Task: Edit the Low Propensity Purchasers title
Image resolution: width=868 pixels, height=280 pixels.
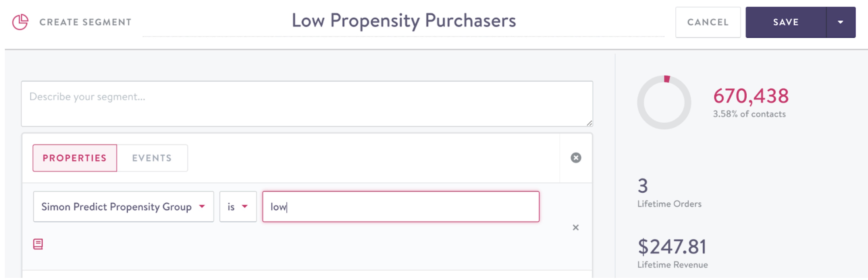Action: 403,21
